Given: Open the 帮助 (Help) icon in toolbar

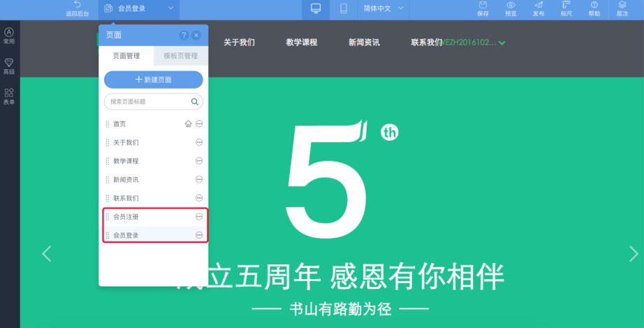Looking at the screenshot, I should point(594,6).
